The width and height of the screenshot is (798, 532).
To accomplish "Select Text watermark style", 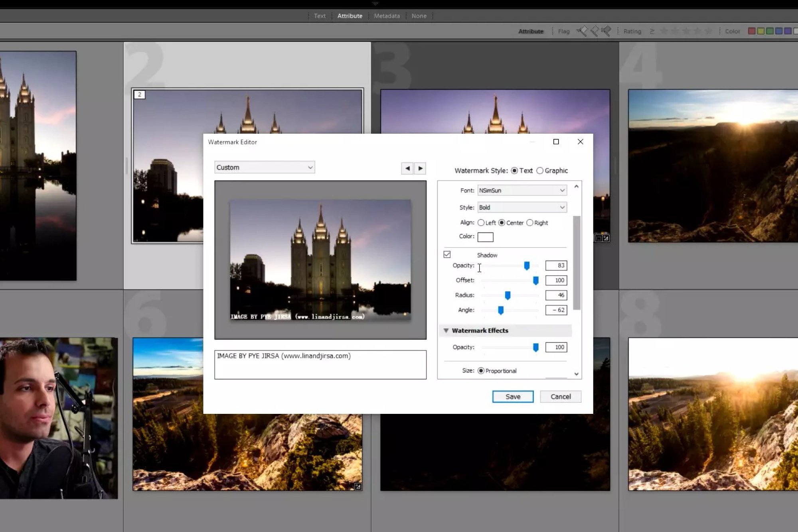I will [x=515, y=171].
